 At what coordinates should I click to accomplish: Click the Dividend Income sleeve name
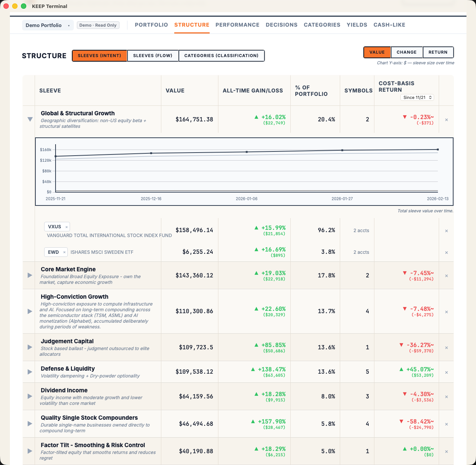64,390
